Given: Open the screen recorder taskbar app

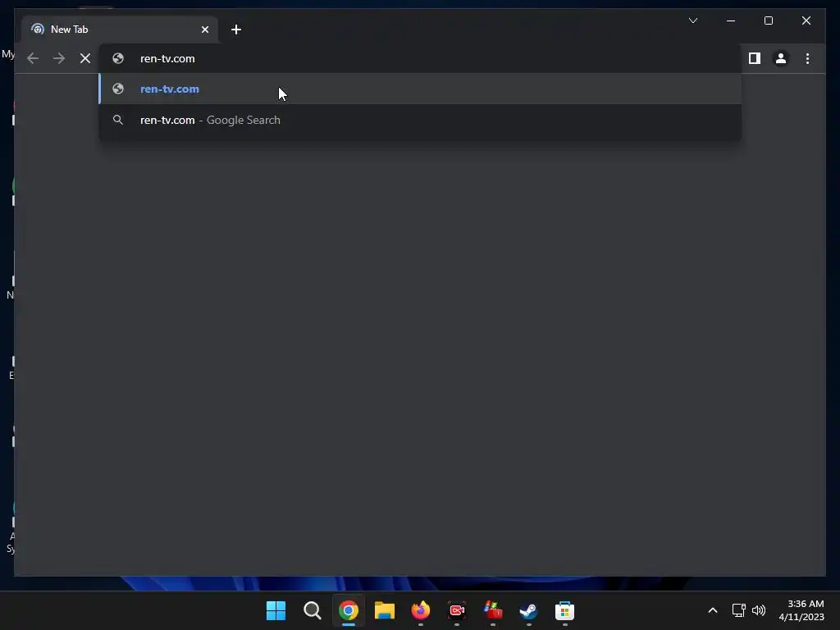Looking at the screenshot, I should [456, 610].
